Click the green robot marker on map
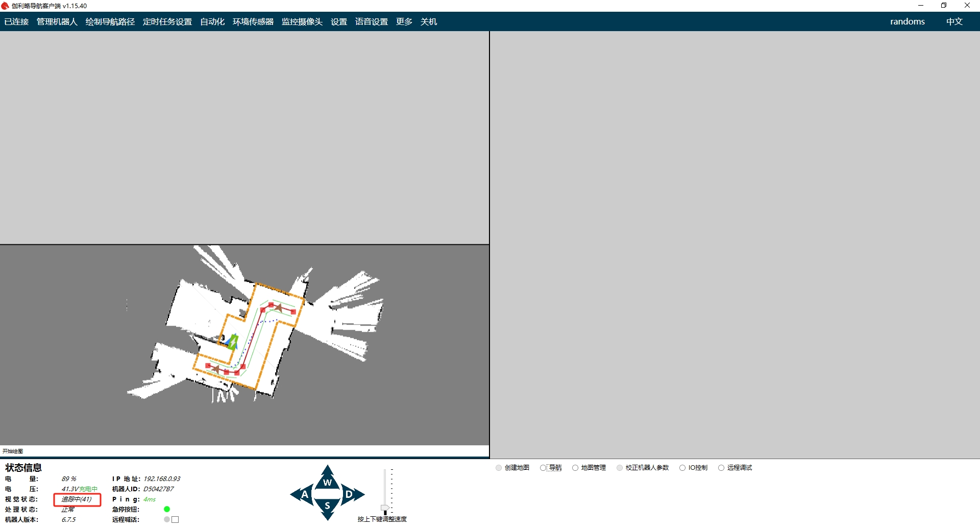 (x=233, y=341)
